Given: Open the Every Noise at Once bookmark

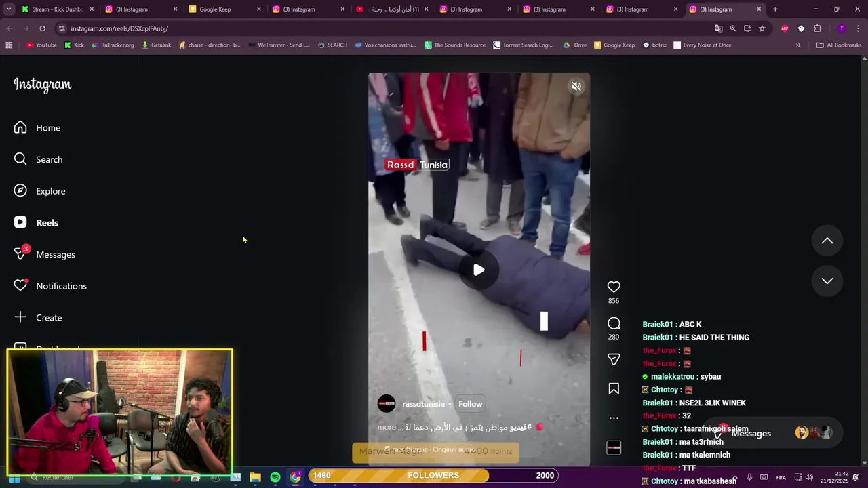Looking at the screenshot, I should (702, 45).
